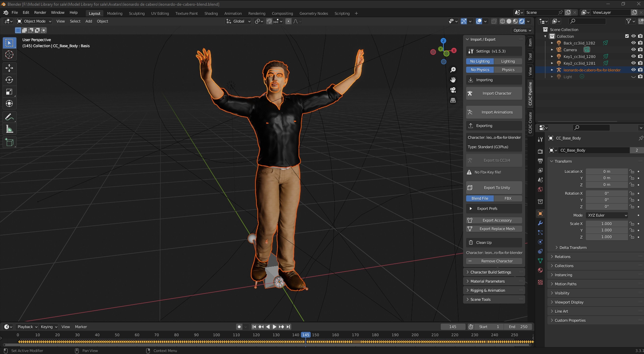Expand Key1_cc3iid_1280 in outliner tree
The width and height of the screenshot is (644, 354).
coord(552,56)
